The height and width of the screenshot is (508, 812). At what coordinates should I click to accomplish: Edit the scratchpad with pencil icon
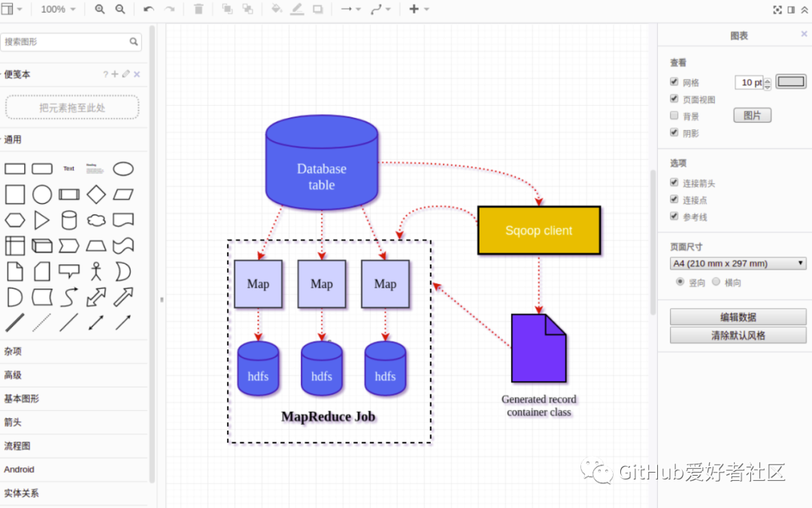coord(126,74)
